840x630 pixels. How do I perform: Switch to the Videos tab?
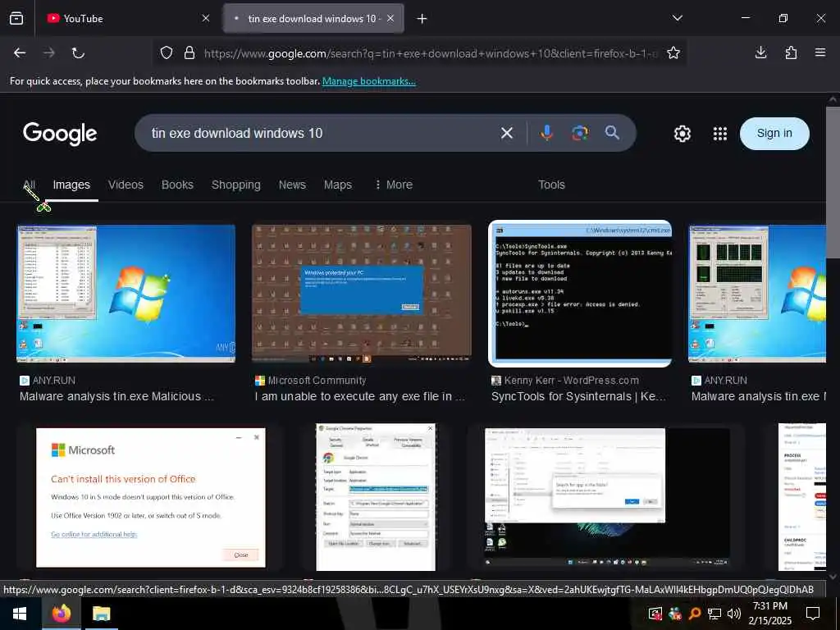[x=126, y=185]
